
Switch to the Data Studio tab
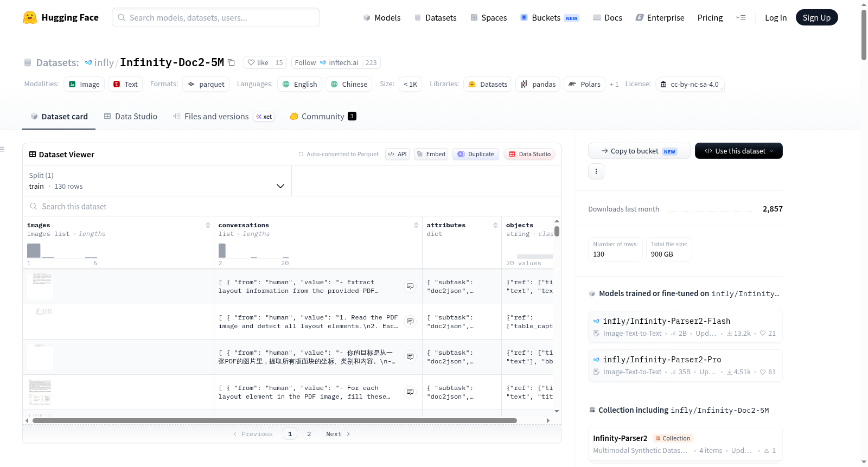click(131, 116)
